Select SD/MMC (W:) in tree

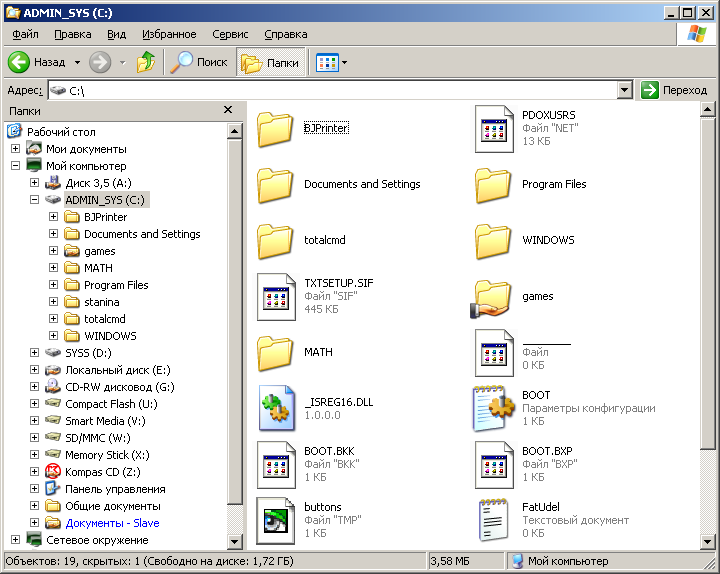97,438
